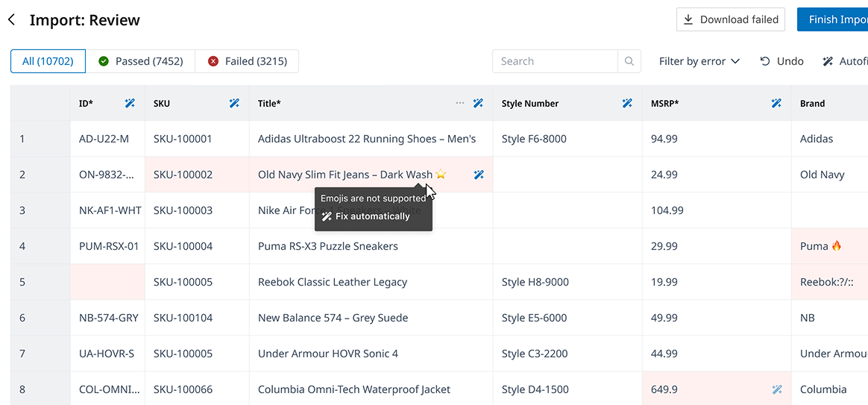
Task: Click the magic wand icon in the Title column header
Action: tap(478, 103)
